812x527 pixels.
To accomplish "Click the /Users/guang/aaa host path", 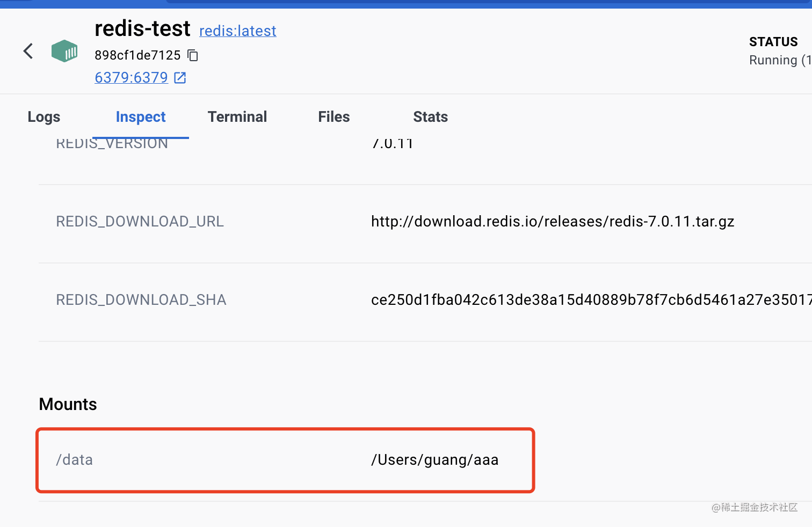I will (434, 460).
